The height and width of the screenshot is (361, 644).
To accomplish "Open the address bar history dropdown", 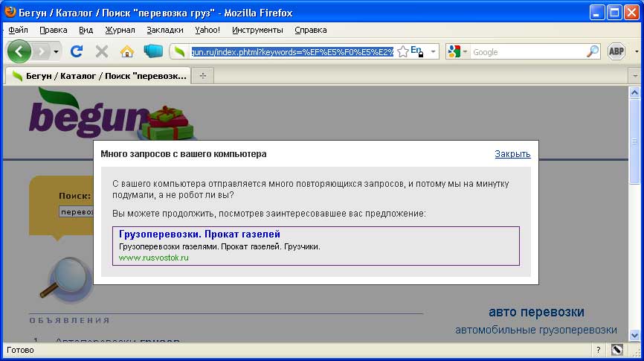I will 433,52.
